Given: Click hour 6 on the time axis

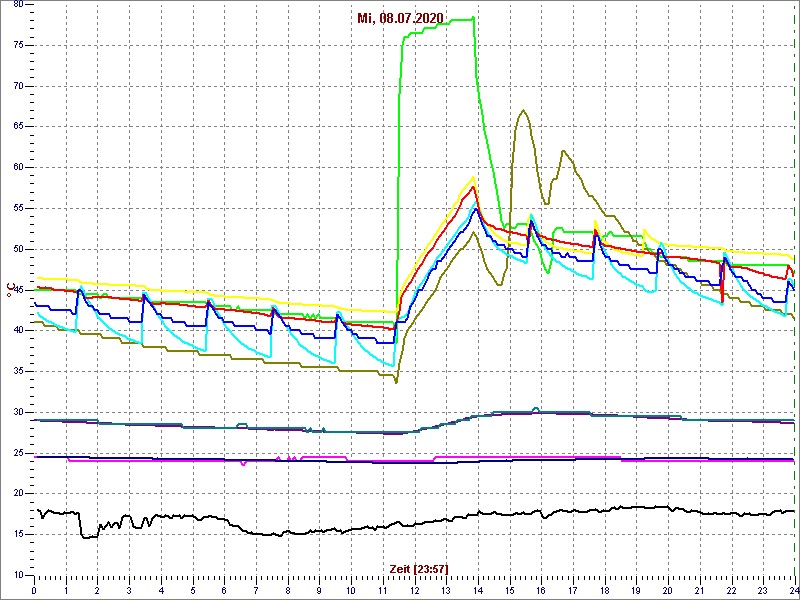Looking at the screenshot, I should (224, 589).
